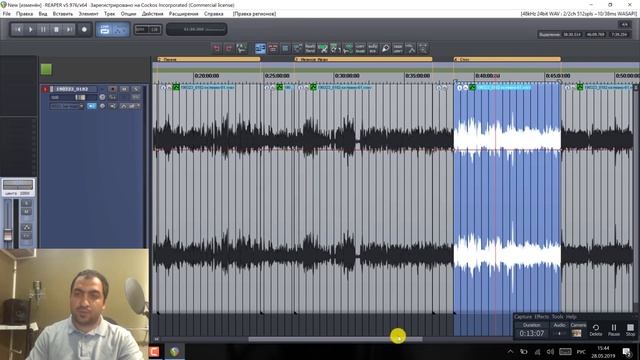Toggle the grid lines toolbar icon
The height and width of the screenshot is (360, 640).
coord(285,49)
